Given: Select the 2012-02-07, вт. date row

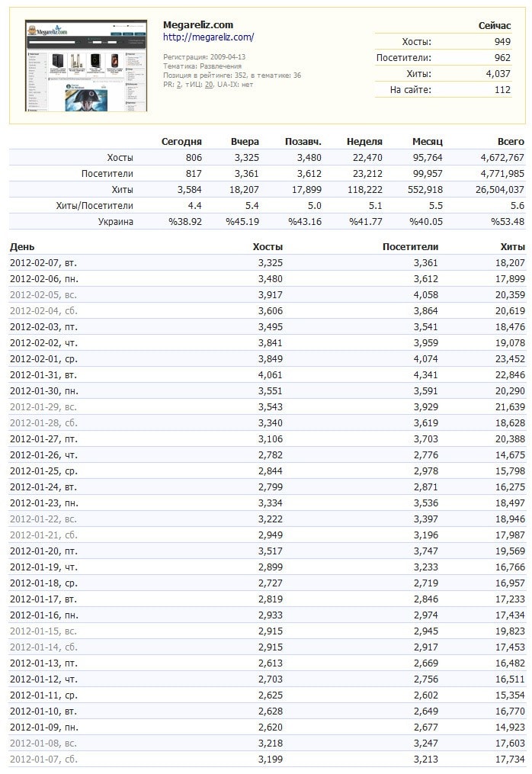Looking at the screenshot, I should pos(43,262).
